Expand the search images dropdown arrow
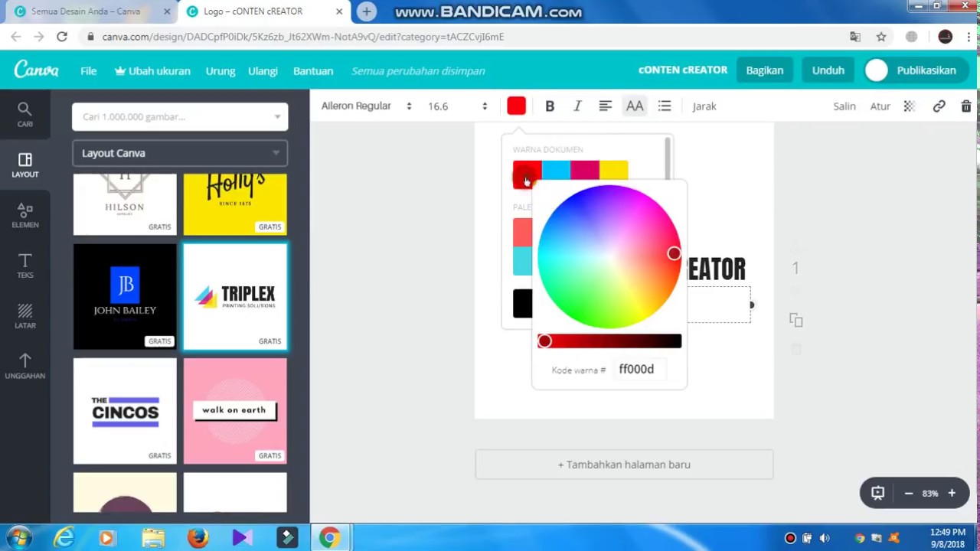 point(277,117)
